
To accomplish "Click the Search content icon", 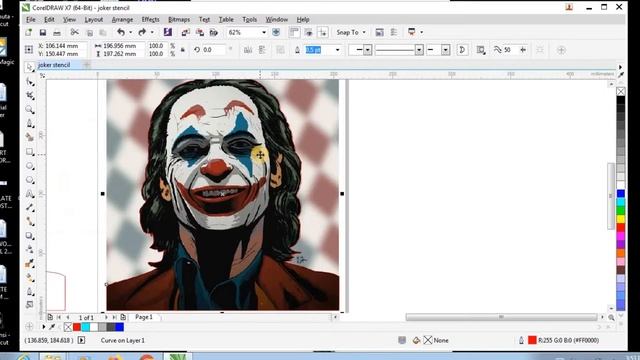I will click(x=167, y=32).
